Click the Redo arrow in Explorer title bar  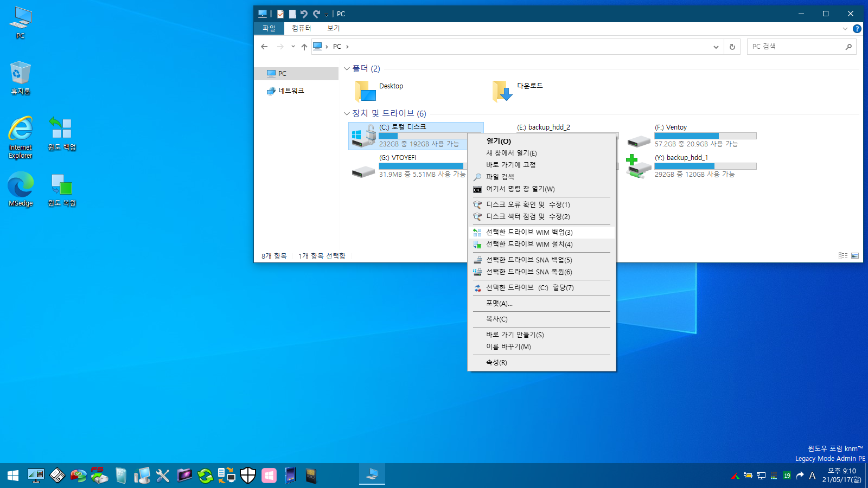click(316, 14)
